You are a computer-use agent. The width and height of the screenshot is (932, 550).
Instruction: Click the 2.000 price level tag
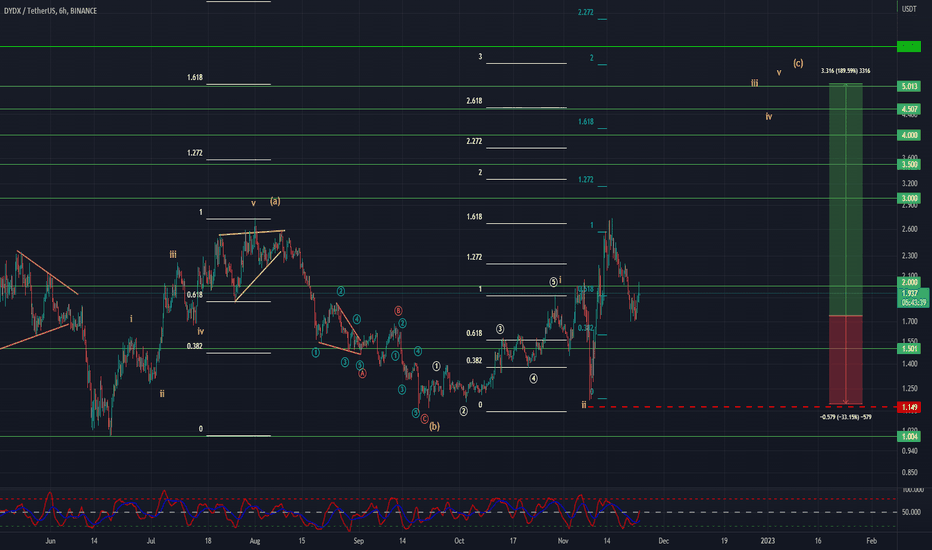(909, 282)
